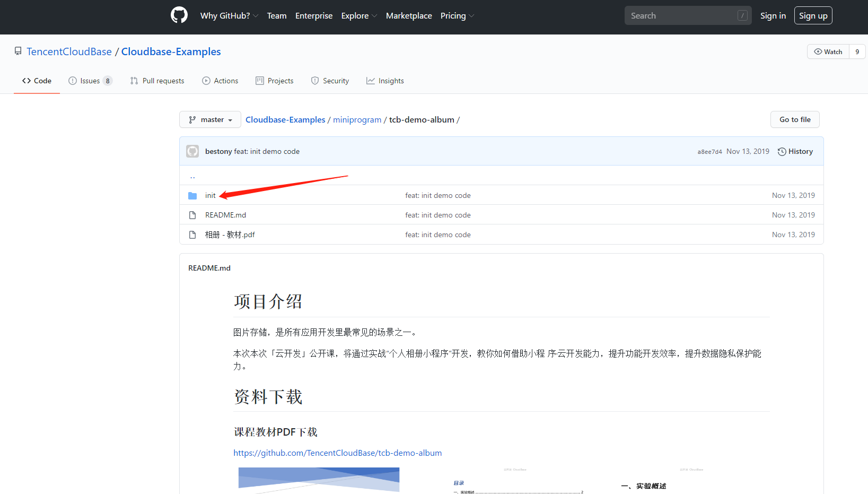Click the Sign in link

point(773,16)
